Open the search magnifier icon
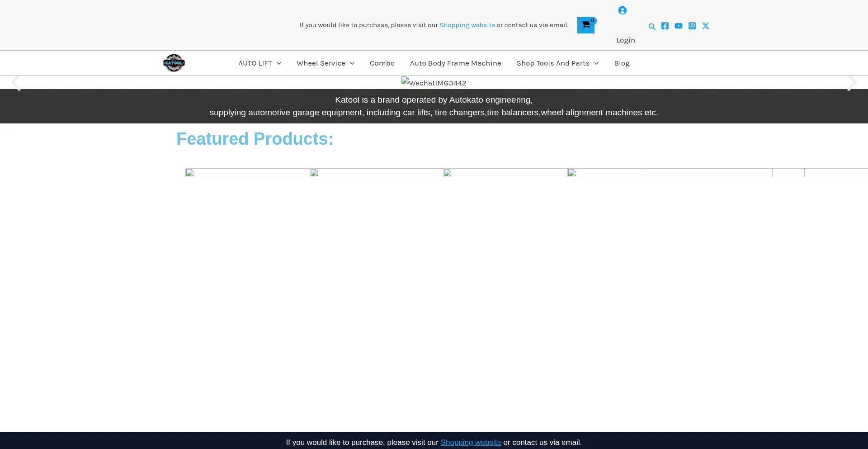Screen dimensions: 868x449 651,27
